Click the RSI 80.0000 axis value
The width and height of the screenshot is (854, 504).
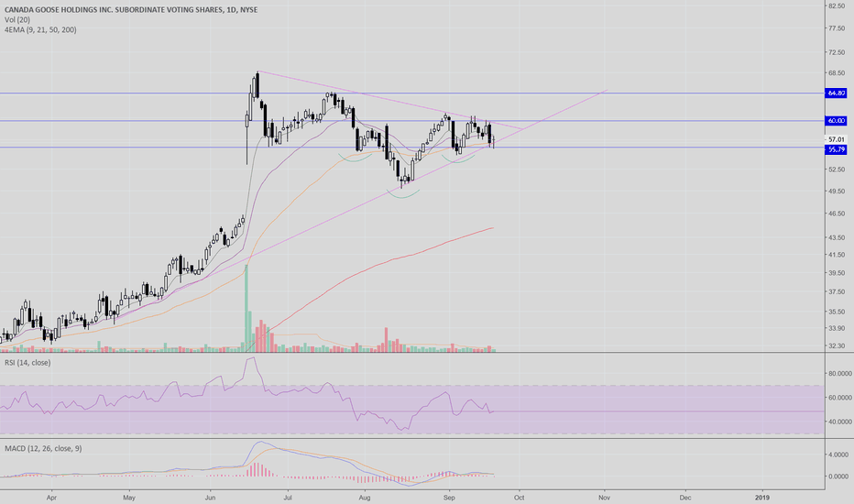tap(840, 374)
